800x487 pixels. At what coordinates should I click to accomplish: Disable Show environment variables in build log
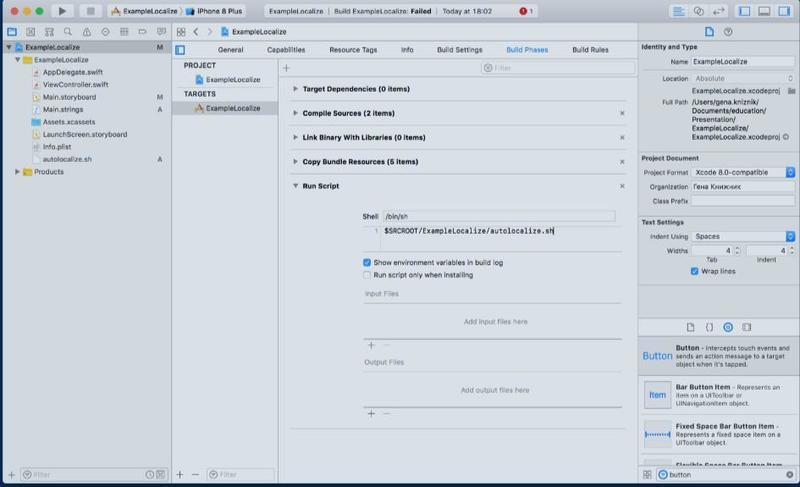point(367,262)
